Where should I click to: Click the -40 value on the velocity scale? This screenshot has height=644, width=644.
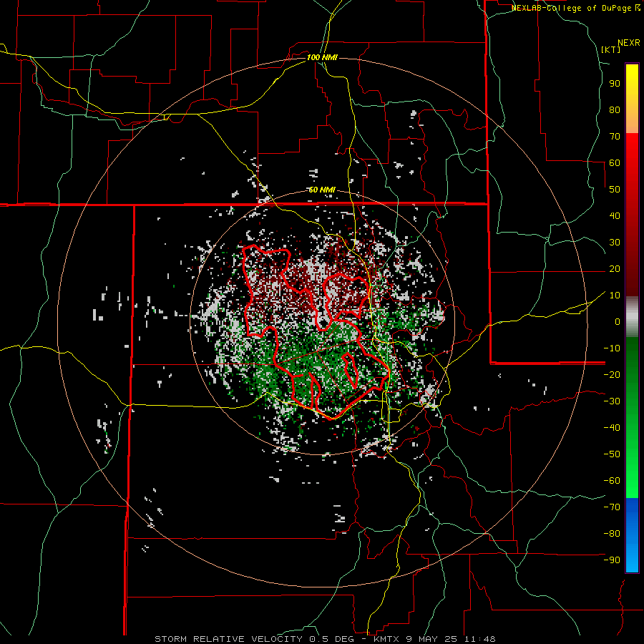tap(612, 428)
